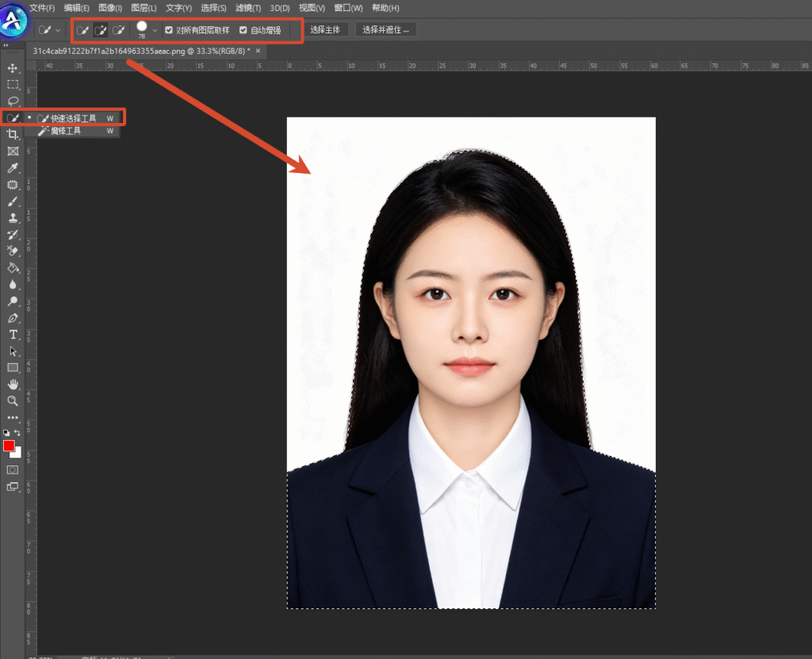Open the 图层(L) menu
This screenshot has height=659, width=812.
click(x=144, y=8)
